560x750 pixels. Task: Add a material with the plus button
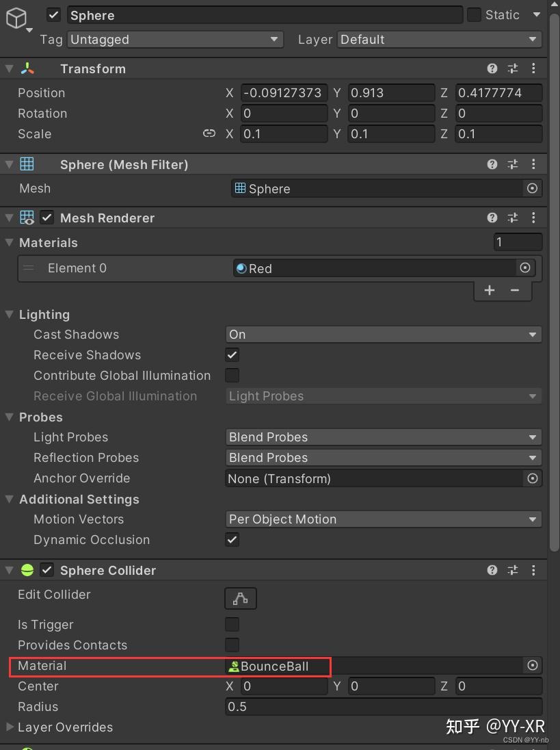[489, 290]
